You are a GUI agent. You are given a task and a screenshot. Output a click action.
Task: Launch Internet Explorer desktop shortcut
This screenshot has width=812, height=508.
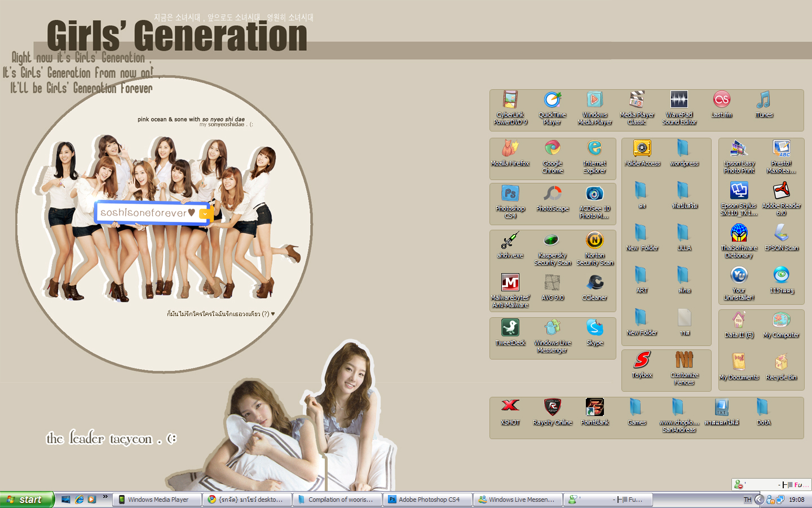(595, 156)
